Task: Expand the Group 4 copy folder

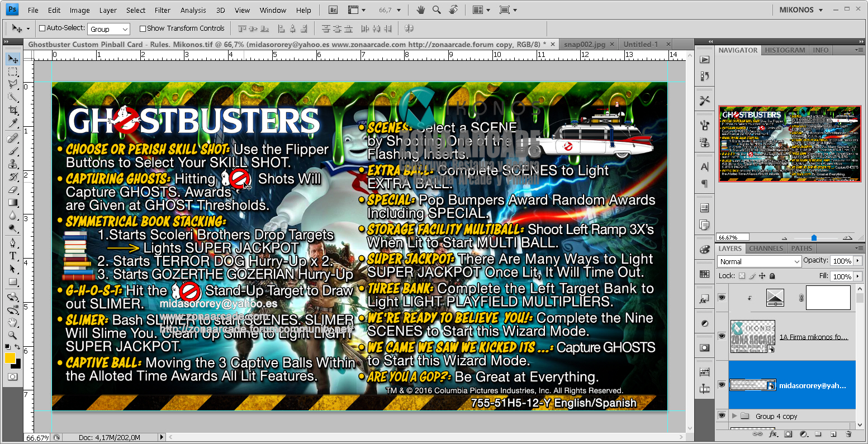Action: coord(734,416)
